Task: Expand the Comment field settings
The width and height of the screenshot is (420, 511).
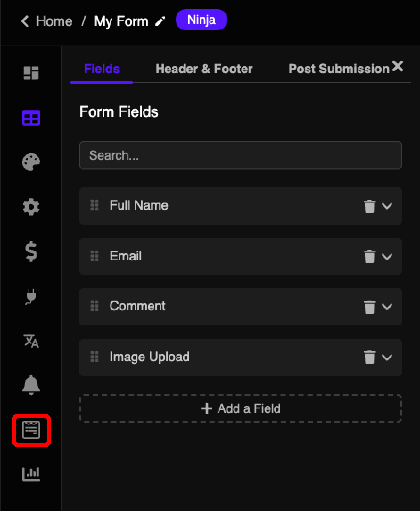Action: click(x=387, y=307)
